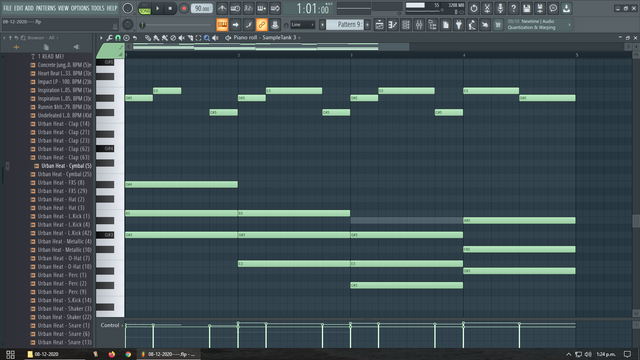Toggle wait for input before recording

pyautogui.click(x=235, y=8)
